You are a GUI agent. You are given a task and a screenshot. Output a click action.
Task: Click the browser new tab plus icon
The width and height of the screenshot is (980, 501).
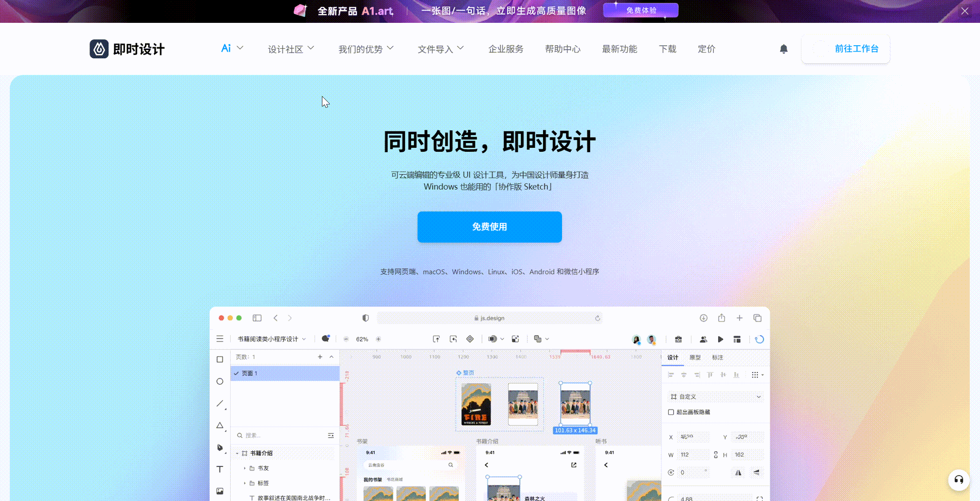pos(740,318)
